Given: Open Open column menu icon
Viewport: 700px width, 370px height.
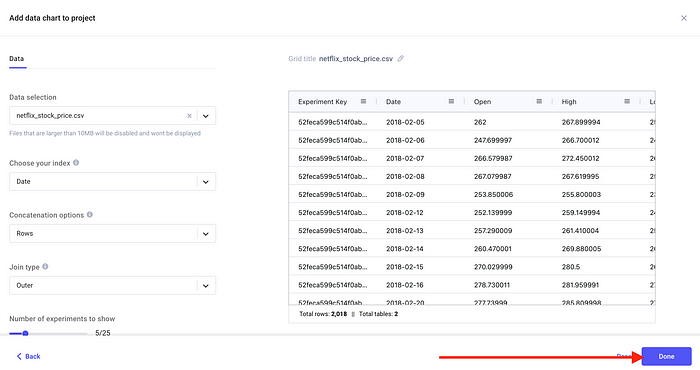Looking at the screenshot, I should click(x=539, y=101).
